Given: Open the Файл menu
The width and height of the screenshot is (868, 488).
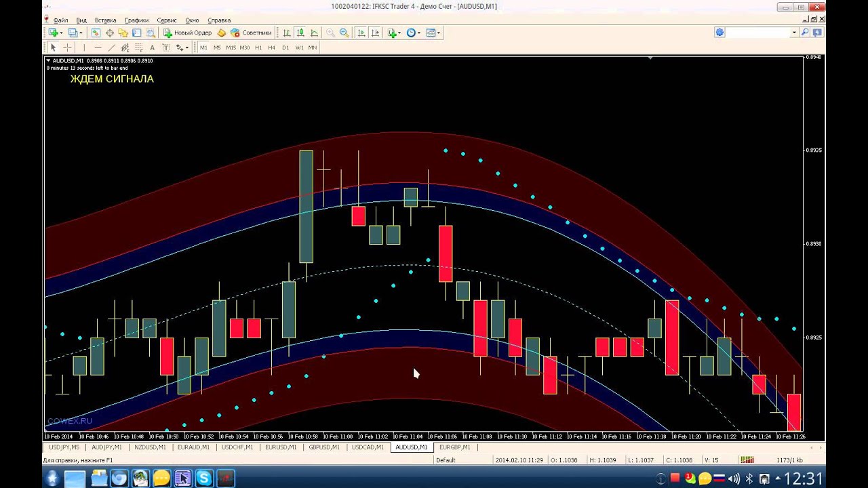Looking at the screenshot, I should pos(60,20).
